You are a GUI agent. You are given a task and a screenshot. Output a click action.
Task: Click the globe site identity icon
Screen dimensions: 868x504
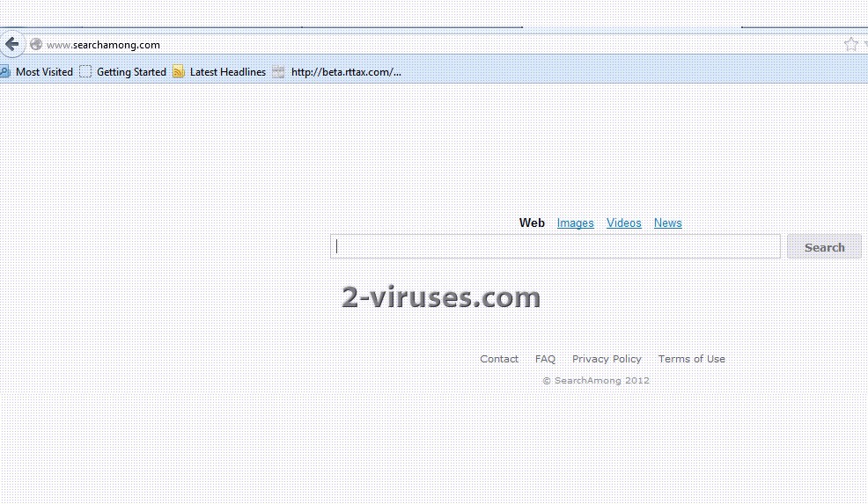[x=36, y=45]
